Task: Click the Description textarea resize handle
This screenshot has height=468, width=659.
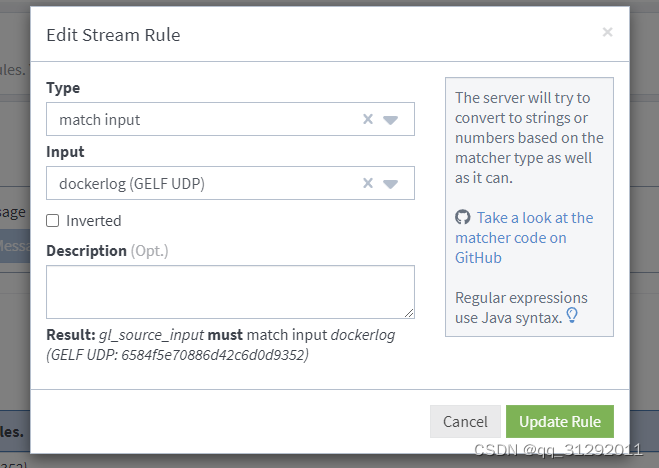Action: [408, 313]
